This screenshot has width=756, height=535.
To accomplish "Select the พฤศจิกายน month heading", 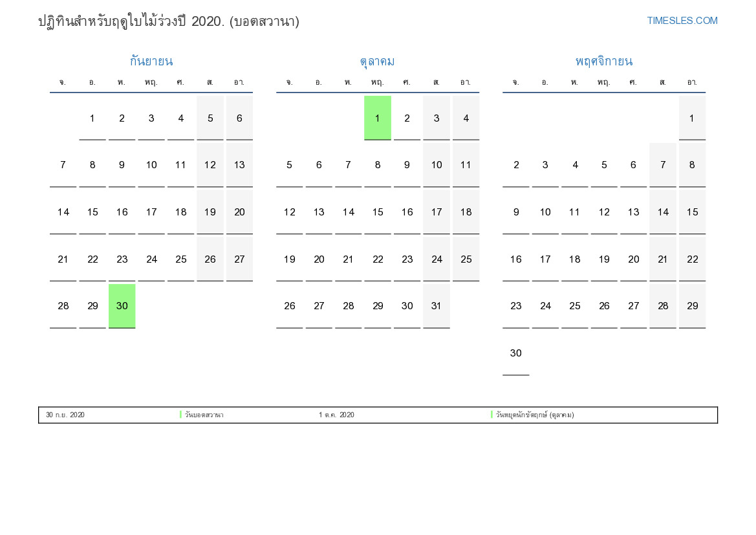I will click(x=603, y=61).
